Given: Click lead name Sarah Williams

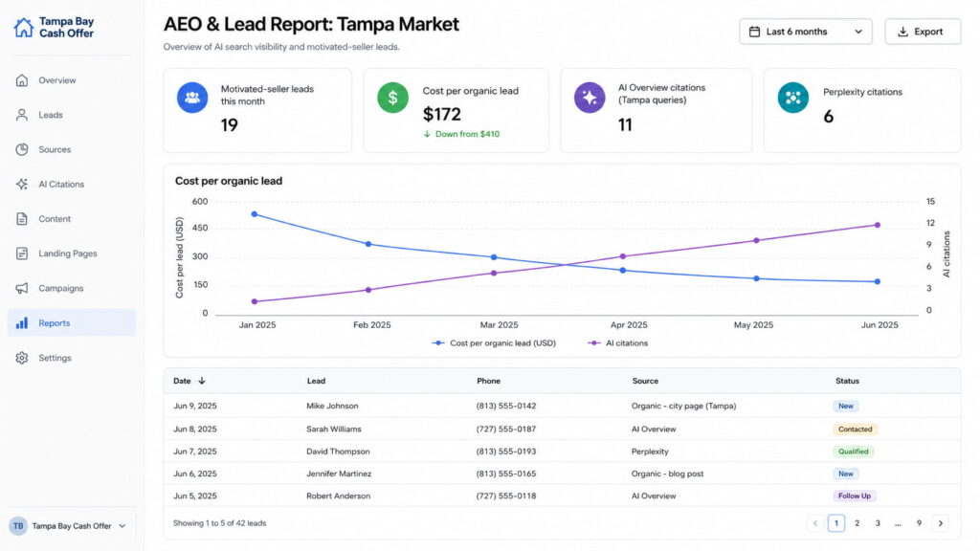Looking at the screenshot, I should point(334,430).
